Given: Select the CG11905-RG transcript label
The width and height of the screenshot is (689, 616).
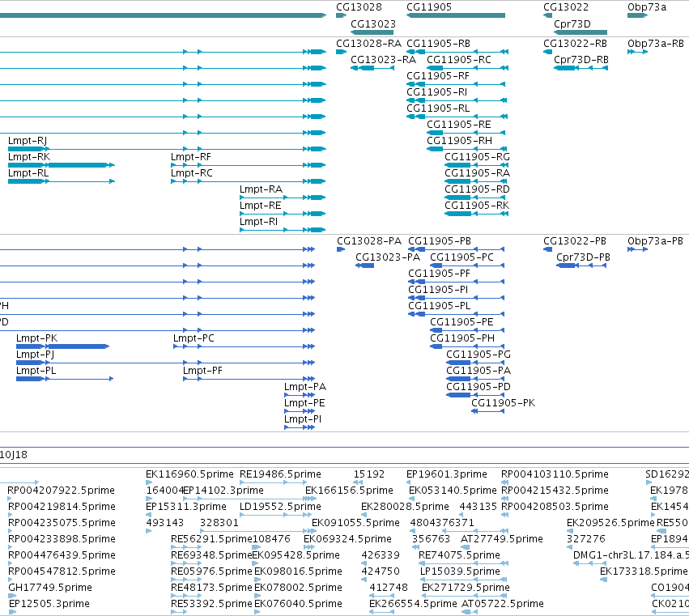Looking at the screenshot, I should point(477,157).
